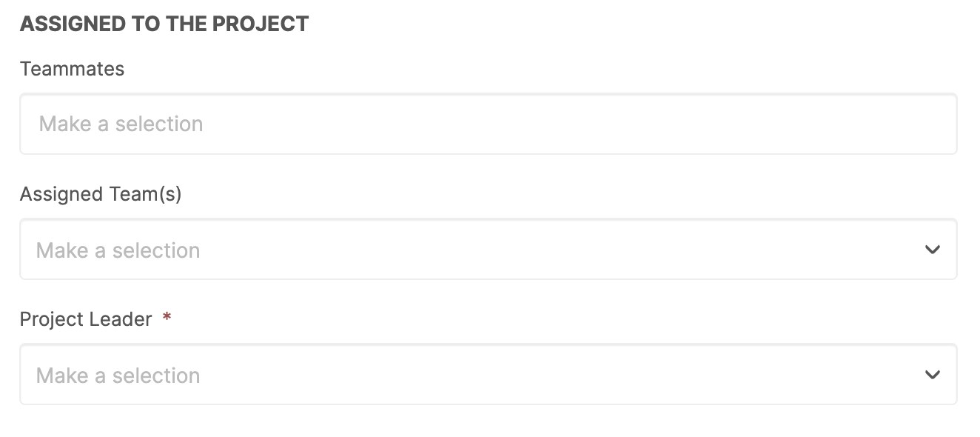
Task: Activate the field below the Teammates label
Action: [x=489, y=124]
